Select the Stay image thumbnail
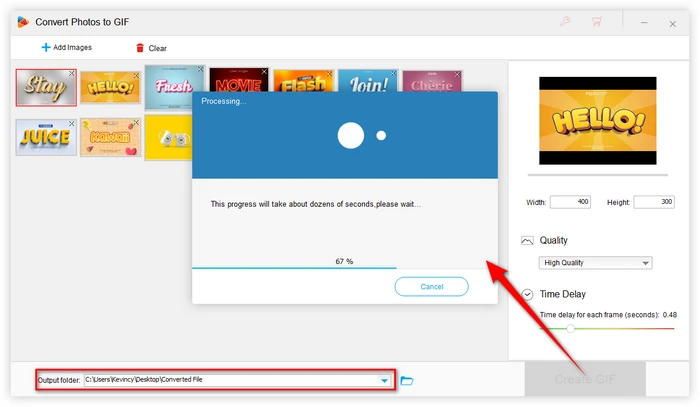 (x=46, y=87)
